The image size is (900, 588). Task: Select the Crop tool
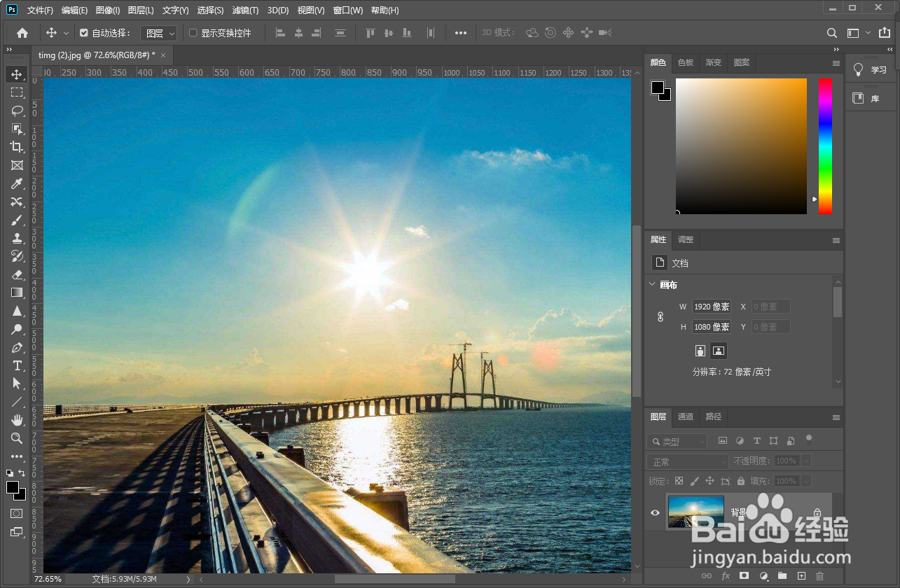17,147
